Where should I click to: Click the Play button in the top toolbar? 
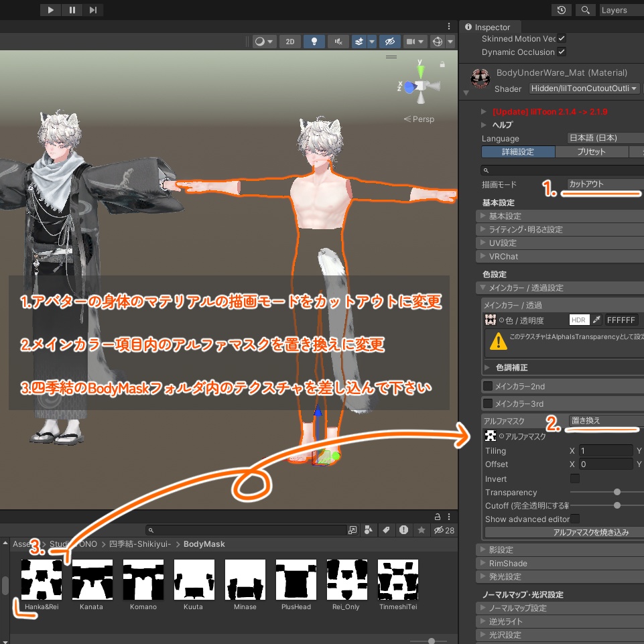pos(50,10)
